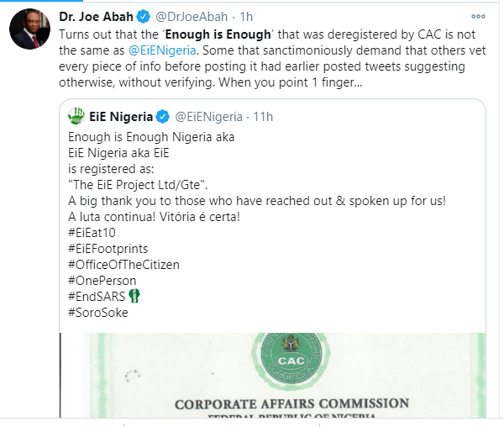Click the #OfficeOfTheCitizen hashtag
The width and height of the screenshot is (504, 427).
pos(121,264)
